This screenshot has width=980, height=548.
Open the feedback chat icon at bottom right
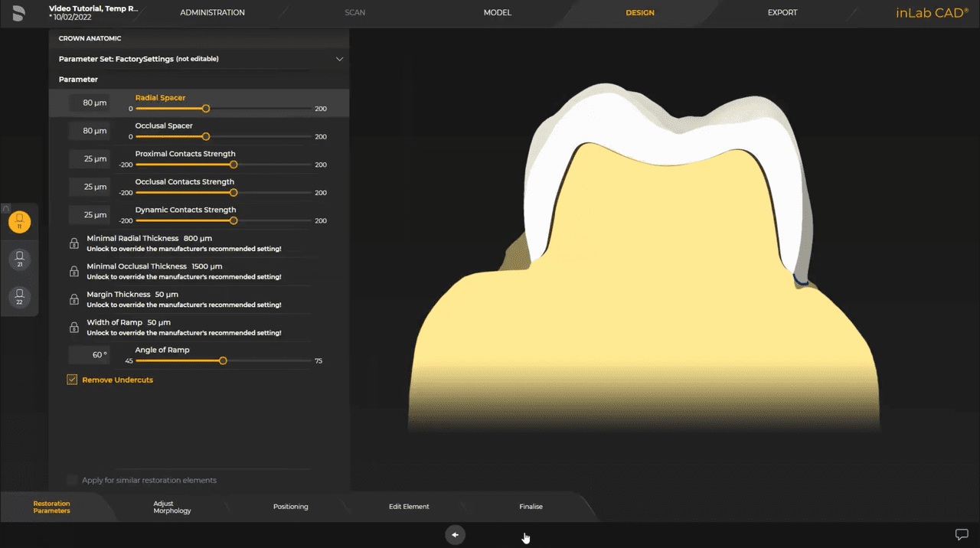click(x=962, y=534)
